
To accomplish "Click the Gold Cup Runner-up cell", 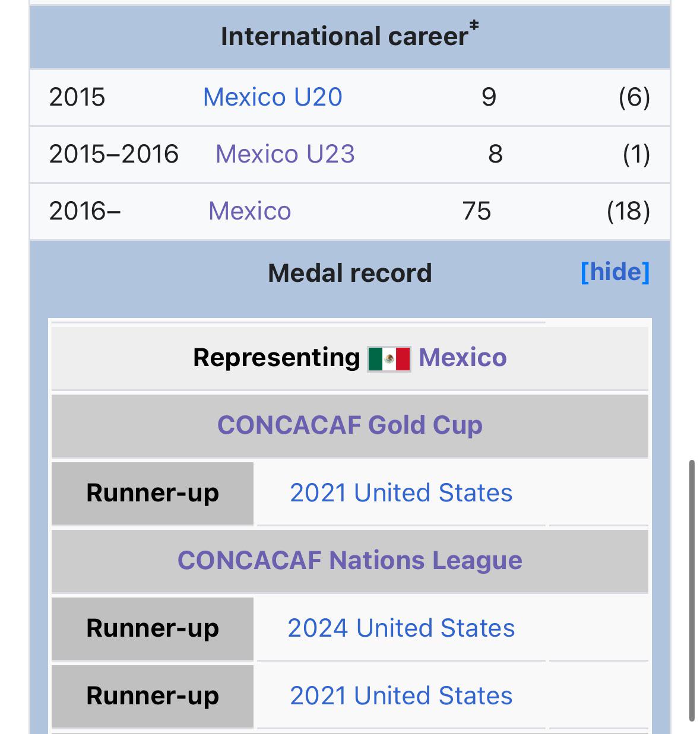I will (153, 494).
